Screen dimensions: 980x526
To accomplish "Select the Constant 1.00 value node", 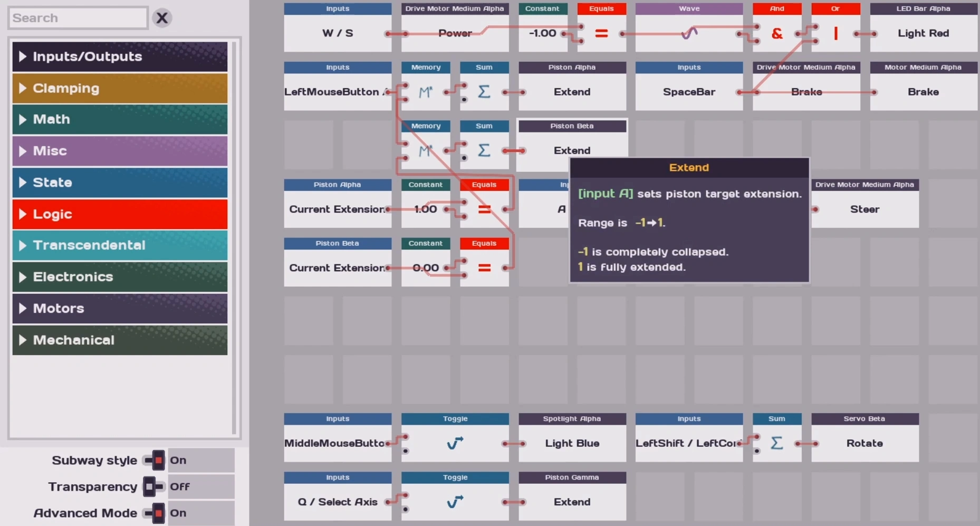I will click(425, 209).
